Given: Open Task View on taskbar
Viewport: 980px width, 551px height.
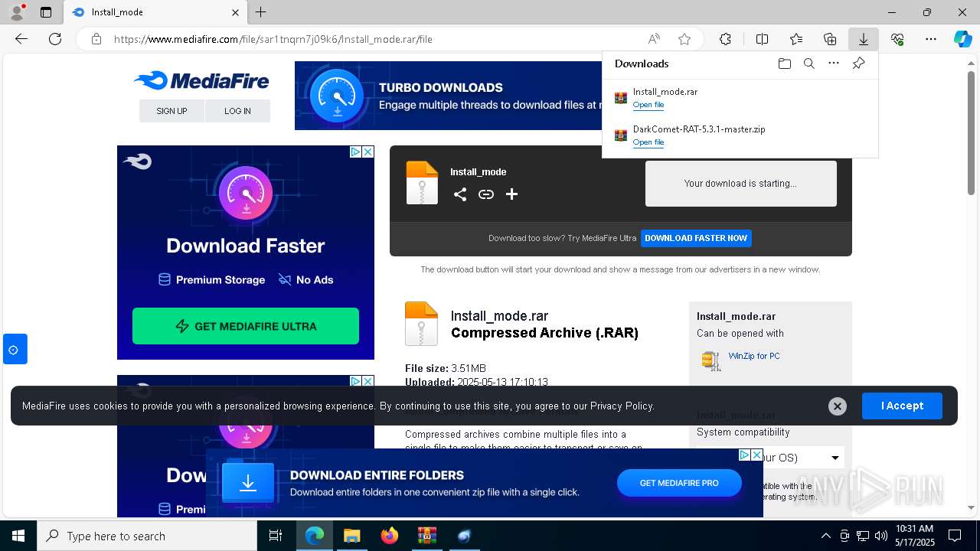Looking at the screenshot, I should tap(276, 536).
